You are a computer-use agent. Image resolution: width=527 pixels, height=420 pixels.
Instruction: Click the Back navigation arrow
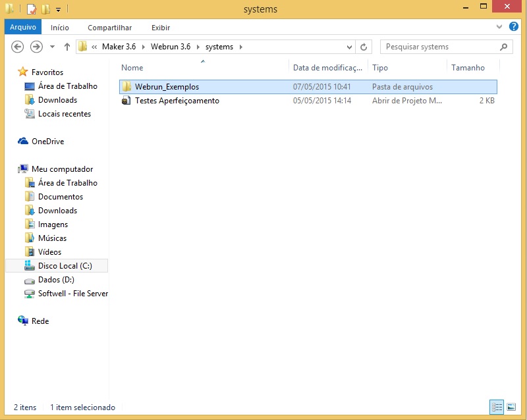click(x=18, y=47)
